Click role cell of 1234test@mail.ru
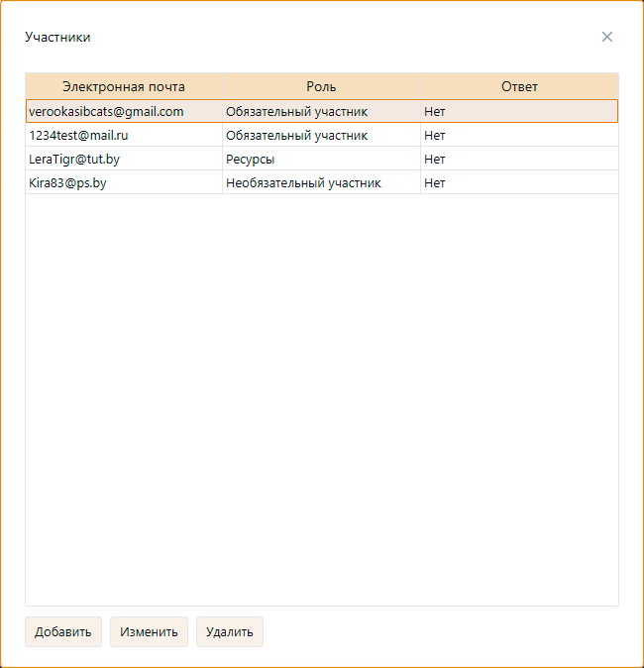Screen dimensions: 644x668 tap(297, 135)
